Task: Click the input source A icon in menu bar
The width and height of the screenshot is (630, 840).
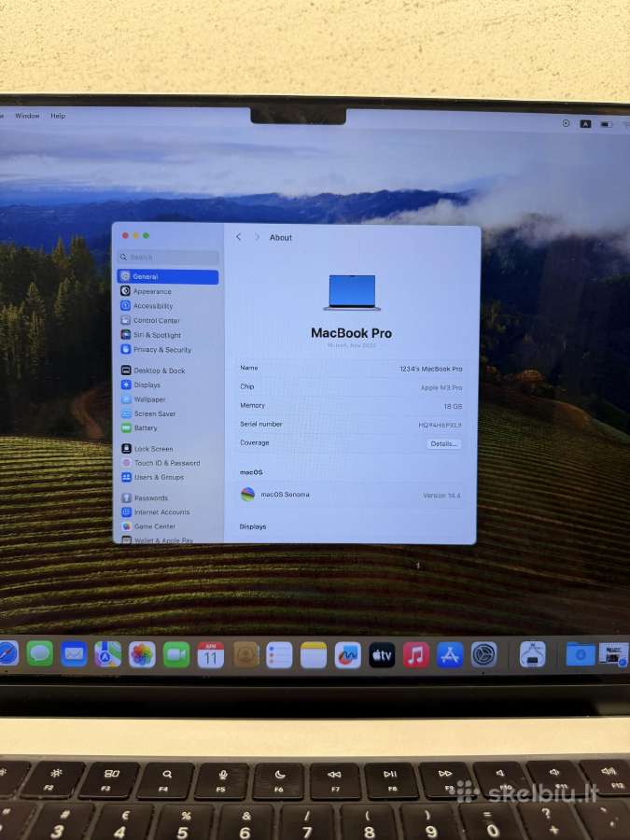Action: 585,124
